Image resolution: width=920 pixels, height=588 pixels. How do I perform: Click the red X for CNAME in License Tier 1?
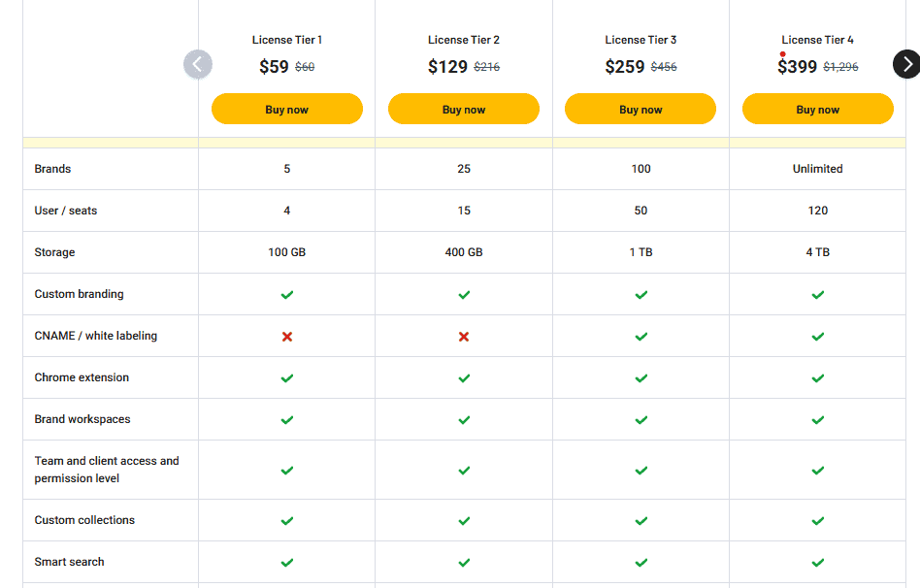[286, 336]
